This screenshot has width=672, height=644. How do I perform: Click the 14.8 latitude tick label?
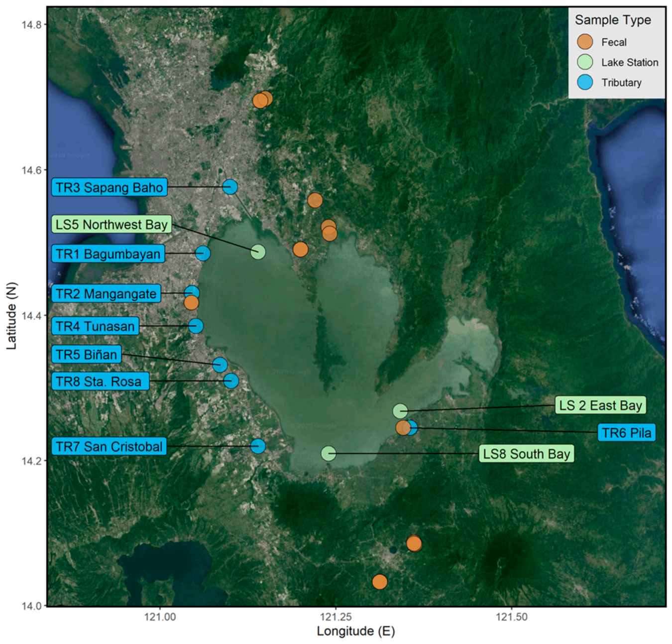point(31,24)
